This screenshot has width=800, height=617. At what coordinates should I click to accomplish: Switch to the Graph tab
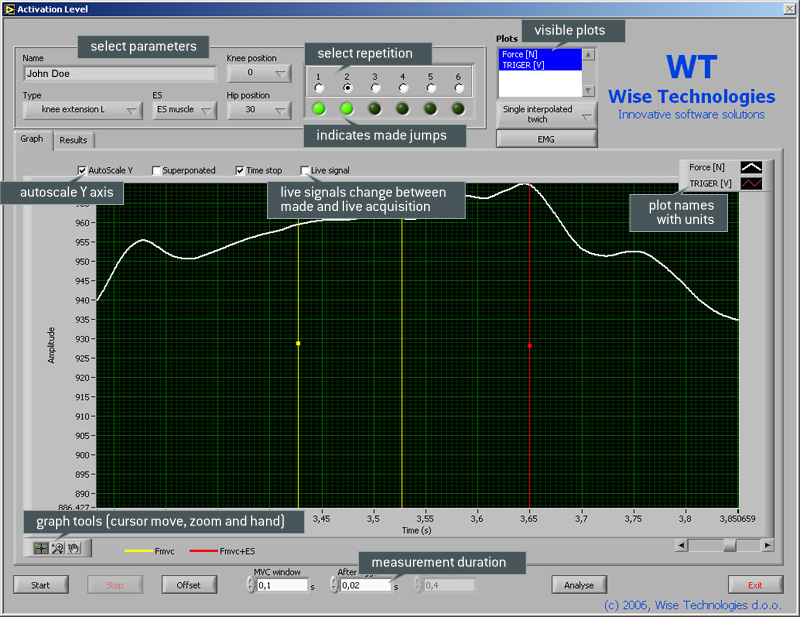pyautogui.click(x=32, y=139)
